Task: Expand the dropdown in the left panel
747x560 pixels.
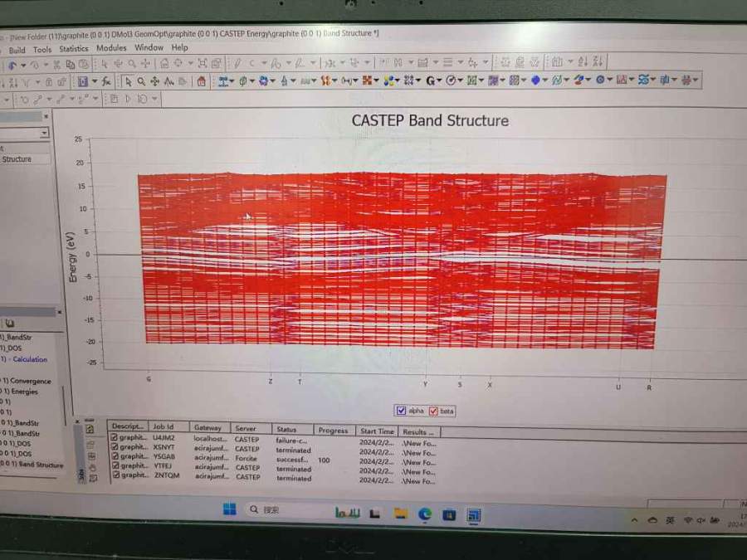Action: (x=44, y=133)
